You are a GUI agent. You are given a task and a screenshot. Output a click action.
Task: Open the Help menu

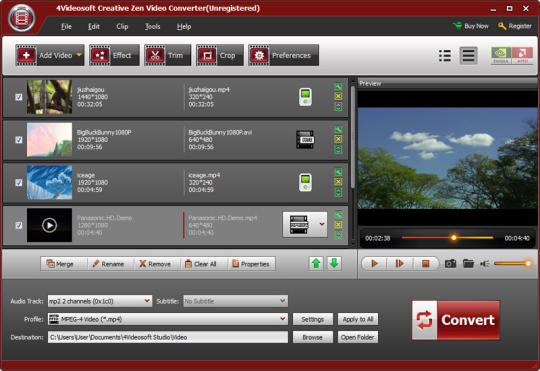pyautogui.click(x=184, y=27)
